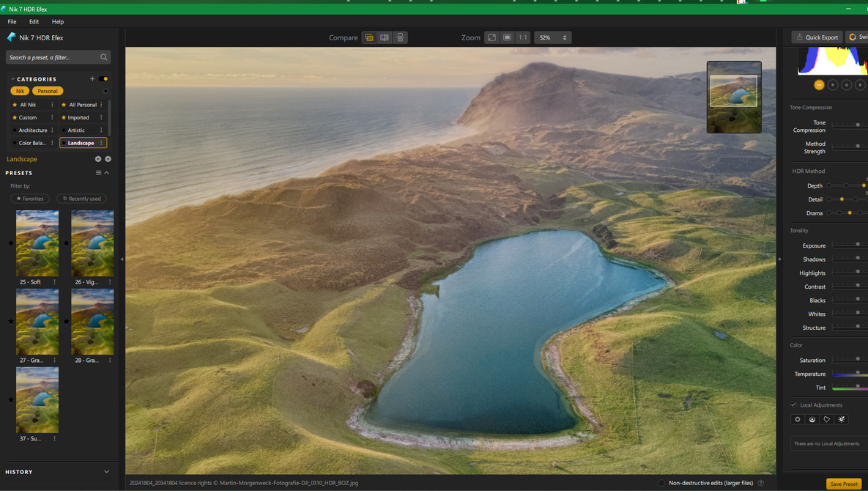Select the R histogram channel
The width and height of the screenshot is (868, 491).
tap(833, 85)
